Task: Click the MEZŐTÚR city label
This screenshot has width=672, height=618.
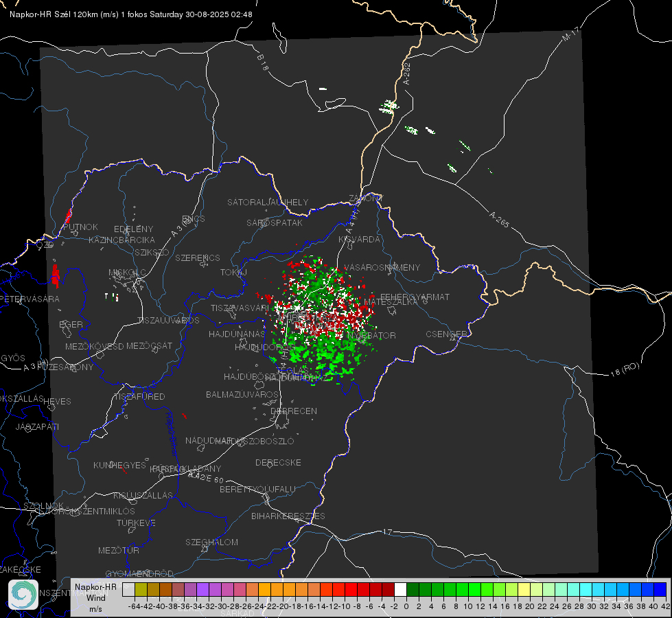Action: click(119, 550)
